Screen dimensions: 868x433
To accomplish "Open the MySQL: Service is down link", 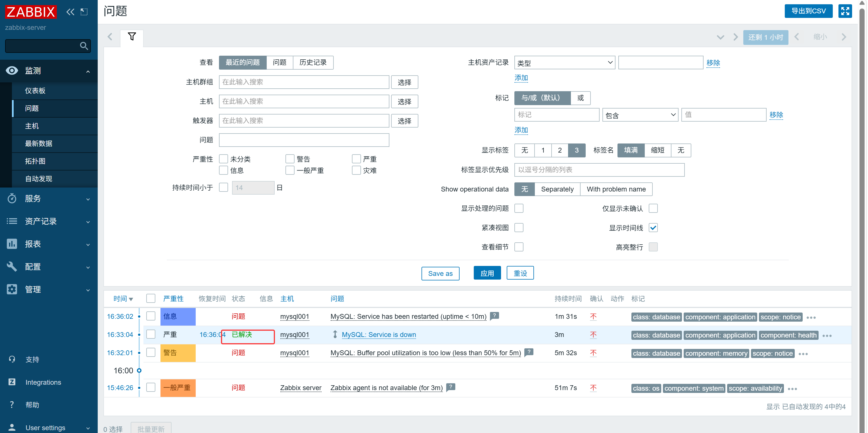I will click(x=379, y=335).
